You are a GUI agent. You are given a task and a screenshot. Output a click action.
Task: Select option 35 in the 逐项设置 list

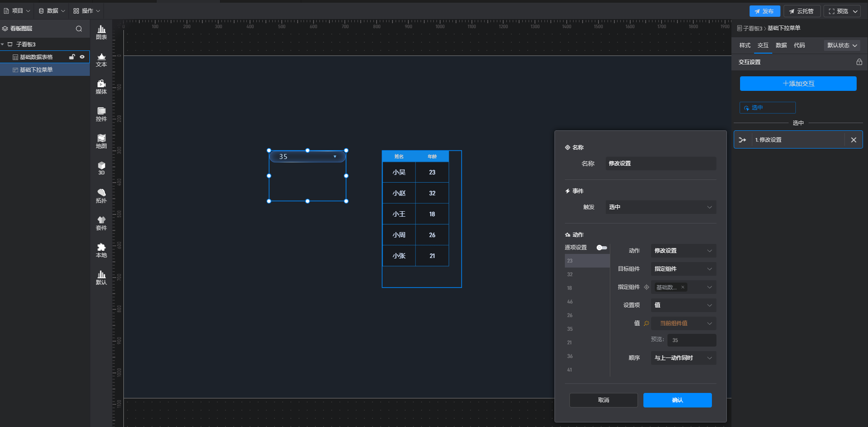pos(587,329)
